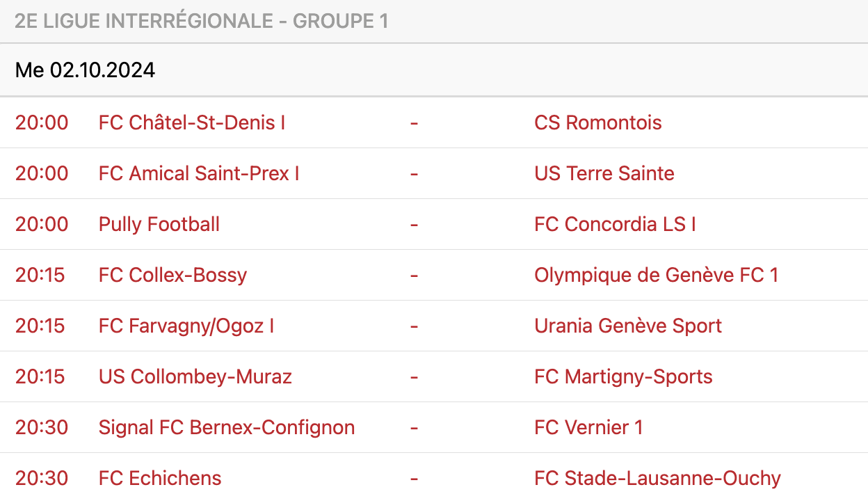This screenshot has height=501, width=868.
Task: Open FC Echichens team link
Action: tap(160, 478)
